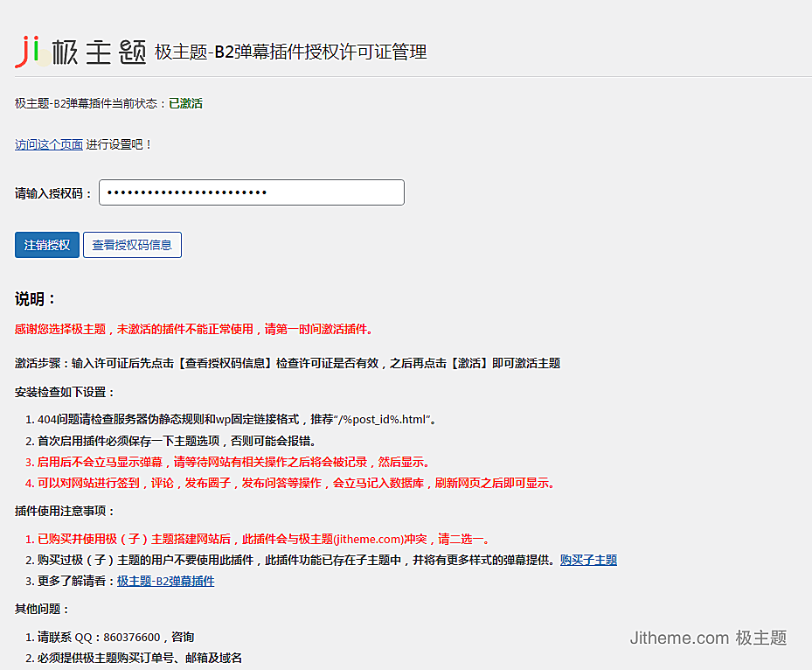
Task: Click the 首次启用插件必须保存 list item
Action: pyautogui.click(x=177, y=441)
